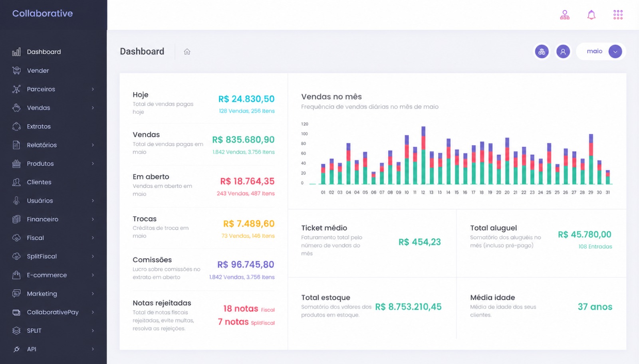This screenshot has width=639, height=364.
Task: Click the Extratos sidebar icon
Action: [x=16, y=127]
